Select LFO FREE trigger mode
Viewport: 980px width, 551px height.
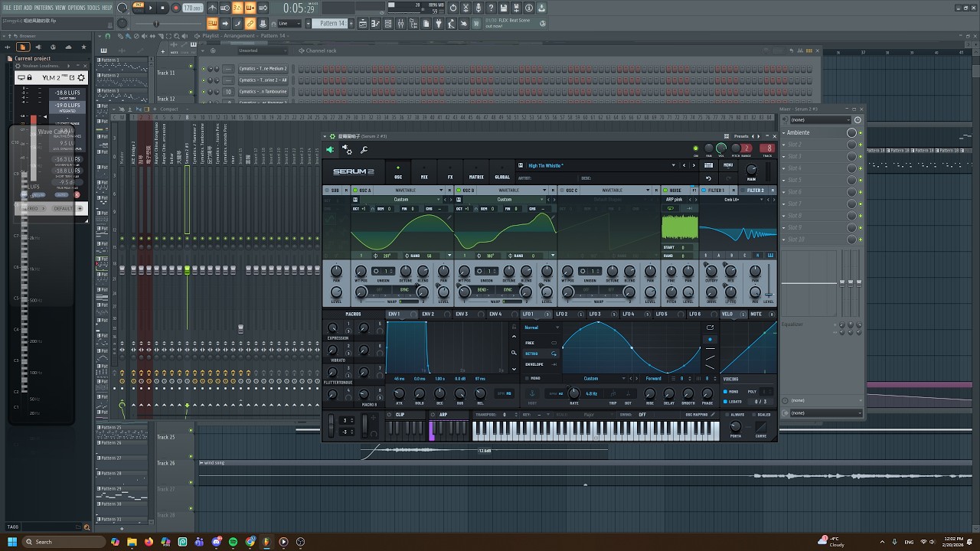541,343
